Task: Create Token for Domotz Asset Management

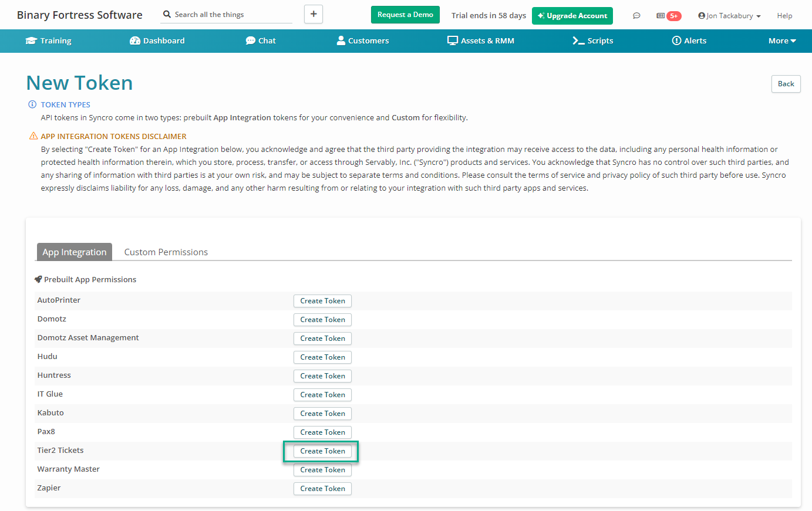Action: pyautogui.click(x=322, y=339)
